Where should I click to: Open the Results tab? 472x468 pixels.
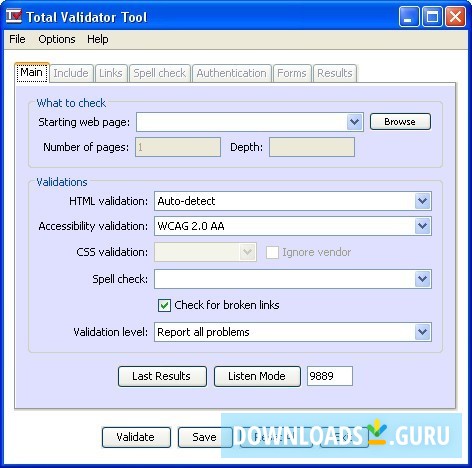[335, 73]
